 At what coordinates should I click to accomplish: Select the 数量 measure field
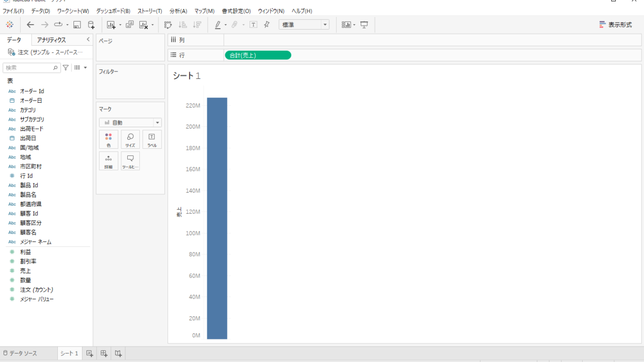pyautogui.click(x=26, y=280)
